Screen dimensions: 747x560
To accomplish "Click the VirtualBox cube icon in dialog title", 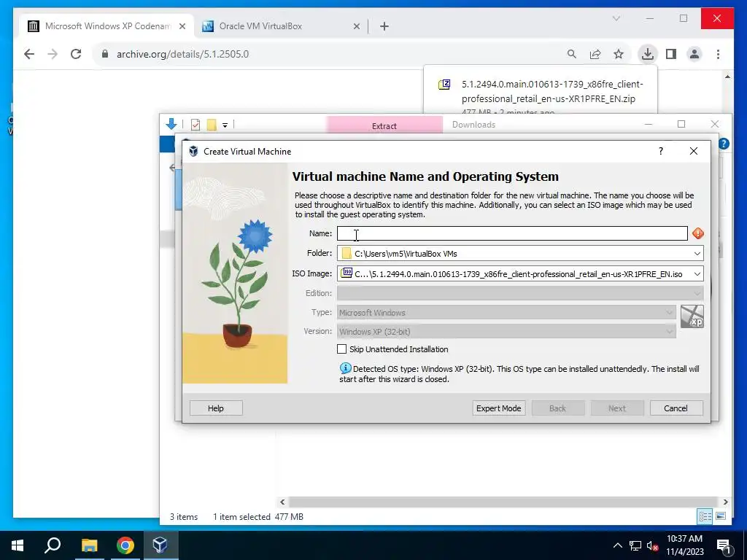I will [193, 151].
